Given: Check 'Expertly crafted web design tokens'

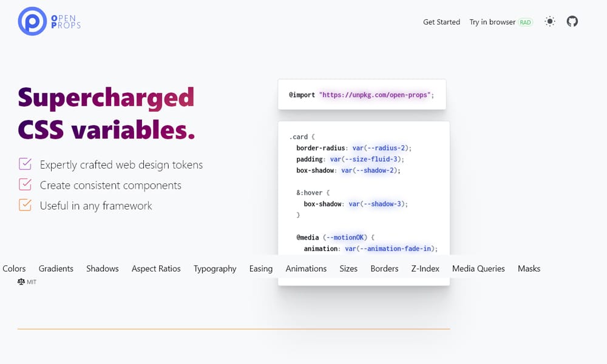Looking at the screenshot, I should [x=25, y=164].
